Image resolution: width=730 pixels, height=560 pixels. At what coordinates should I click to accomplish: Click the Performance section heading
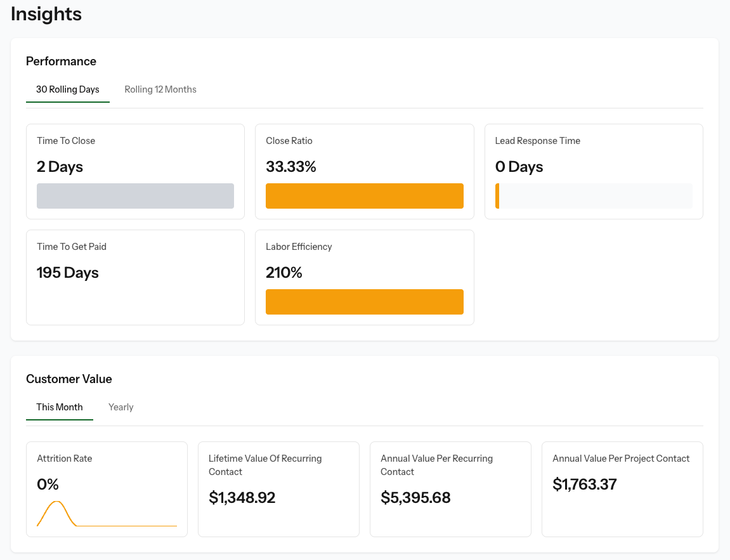pyautogui.click(x=61, y=62)
